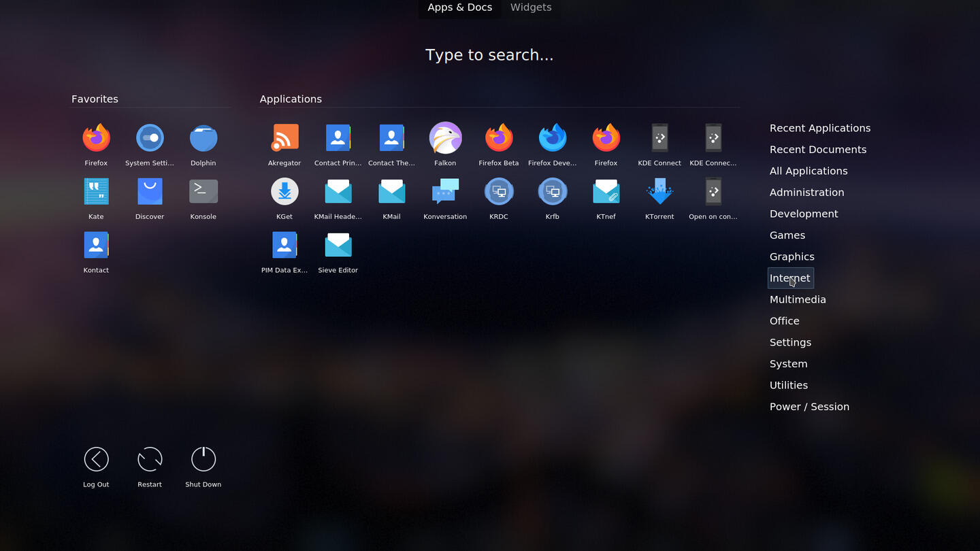Show Recent Applications category
Screen dimensions: 980x551
[820, 128]
